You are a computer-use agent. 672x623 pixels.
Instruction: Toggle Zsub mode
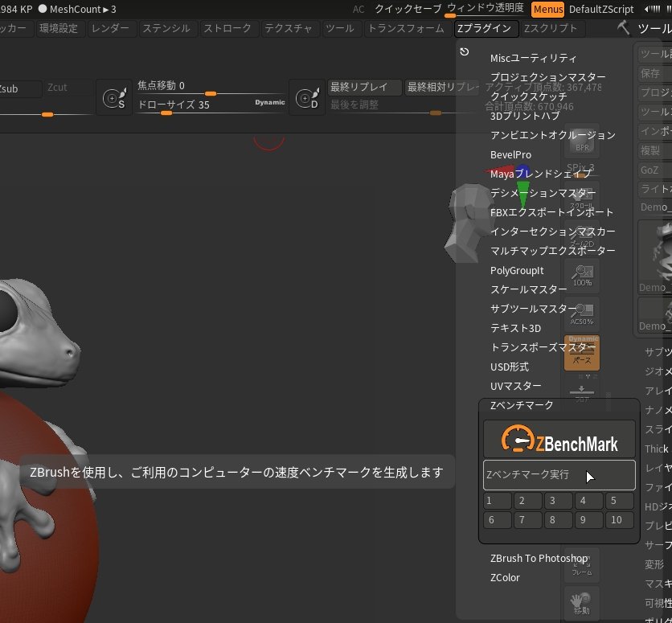click(19, 88)
